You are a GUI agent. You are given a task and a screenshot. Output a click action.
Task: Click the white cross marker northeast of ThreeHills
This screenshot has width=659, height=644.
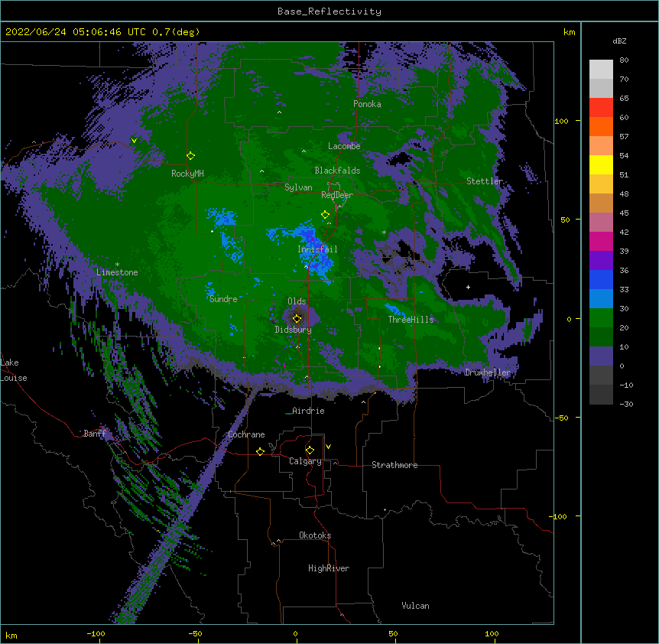468,287
